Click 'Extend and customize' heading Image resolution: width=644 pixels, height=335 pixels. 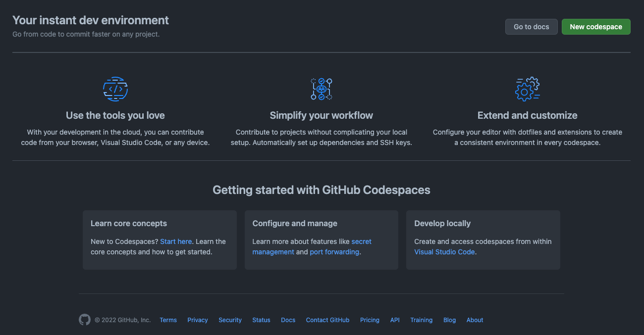tap(528, 115)
